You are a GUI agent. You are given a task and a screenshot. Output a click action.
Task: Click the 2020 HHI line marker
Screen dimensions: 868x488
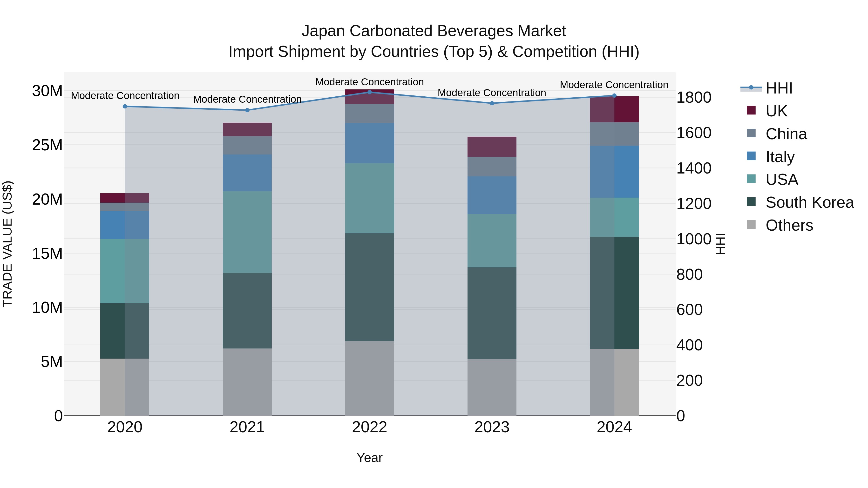pyautogui.click(x=125, y=107)
